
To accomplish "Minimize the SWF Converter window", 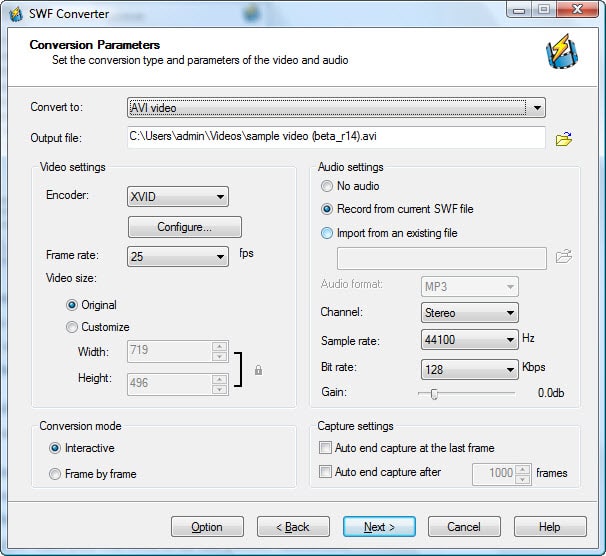I will point(519,10).
